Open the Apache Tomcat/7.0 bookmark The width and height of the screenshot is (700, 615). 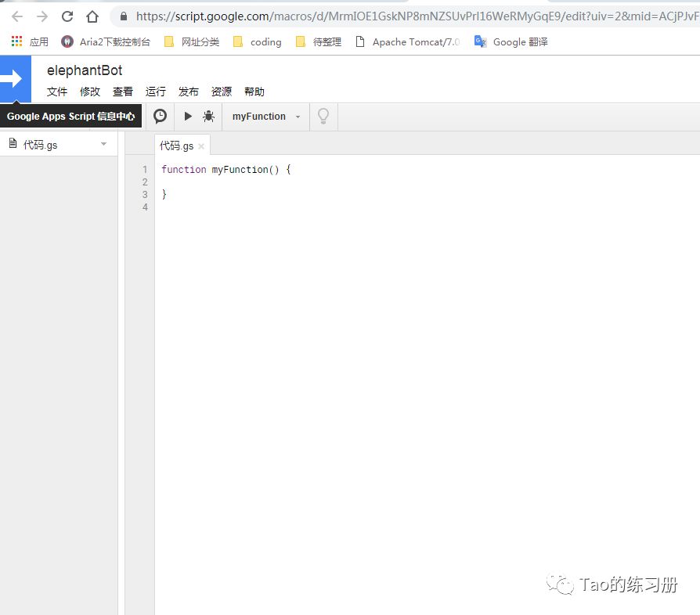pos(408,42)
